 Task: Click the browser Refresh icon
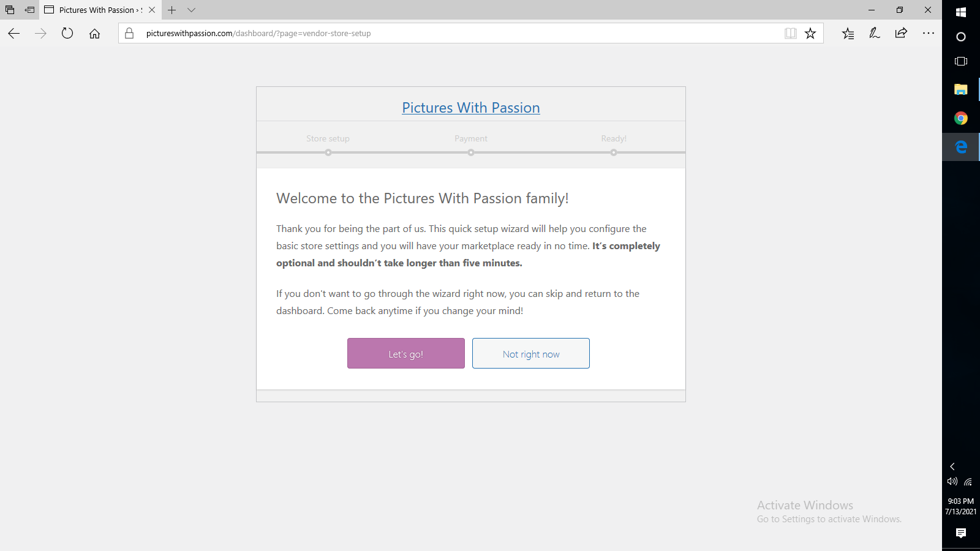click(x=67, y=34)
